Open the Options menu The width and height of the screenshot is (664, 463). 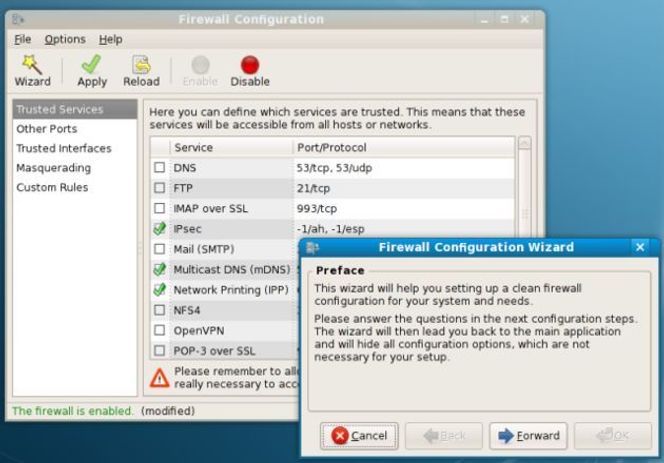click(x=65, y=39)
